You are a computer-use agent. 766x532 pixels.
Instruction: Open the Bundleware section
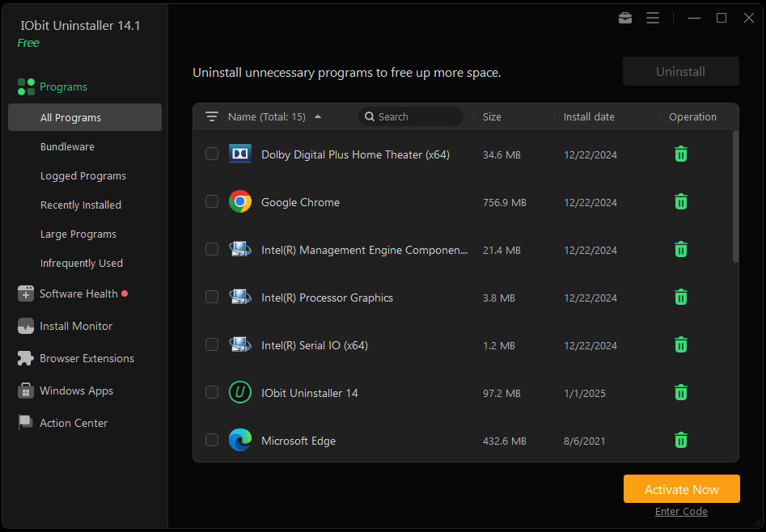click(x=67, y=146)
